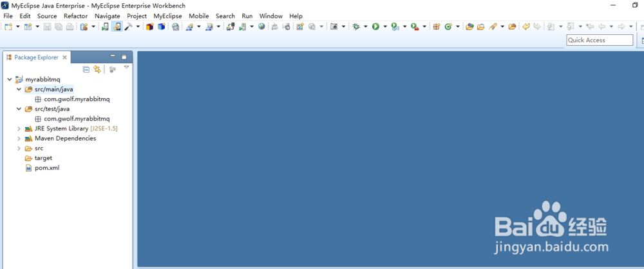
Task: Click the green New Java Class icon
Action: [448, 26]
